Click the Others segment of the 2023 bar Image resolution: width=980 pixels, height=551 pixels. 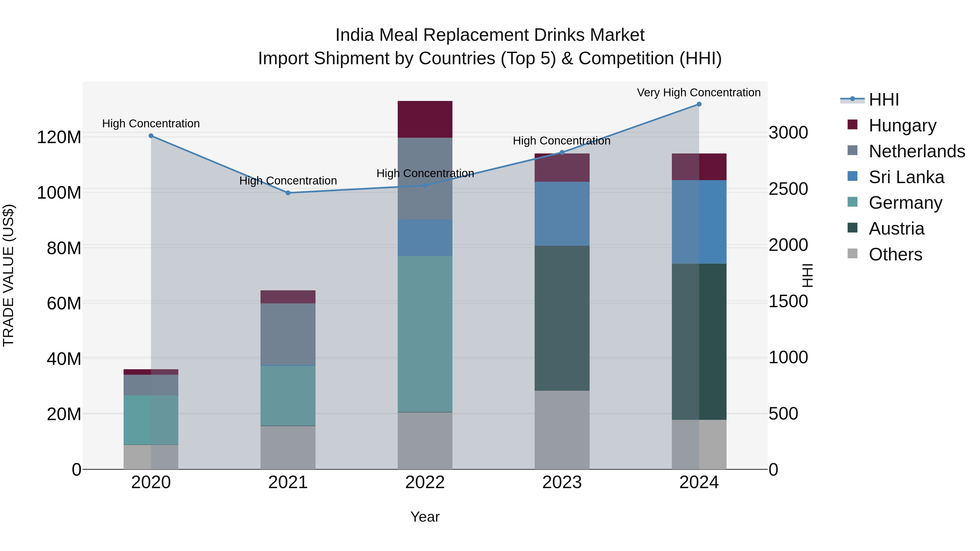[x=562, y=430]
